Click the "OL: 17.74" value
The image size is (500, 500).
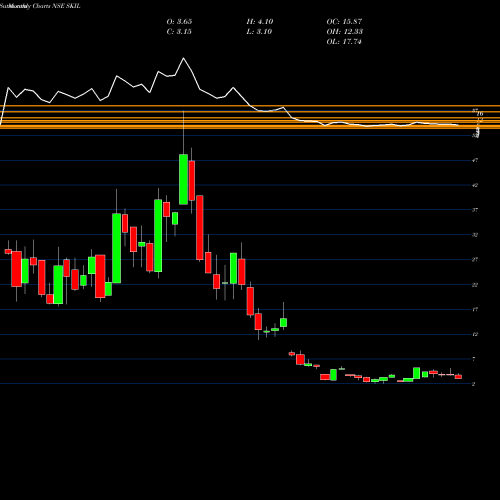pos(344,42)
